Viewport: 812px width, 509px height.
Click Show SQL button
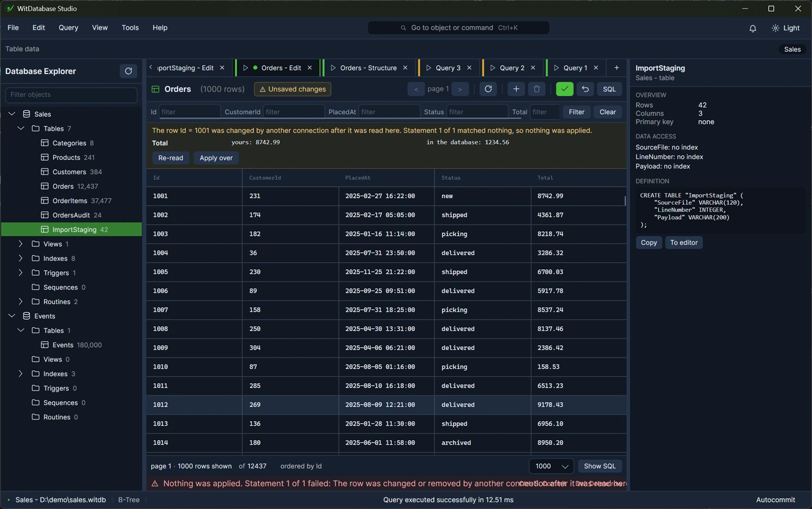tap(599, 466)
